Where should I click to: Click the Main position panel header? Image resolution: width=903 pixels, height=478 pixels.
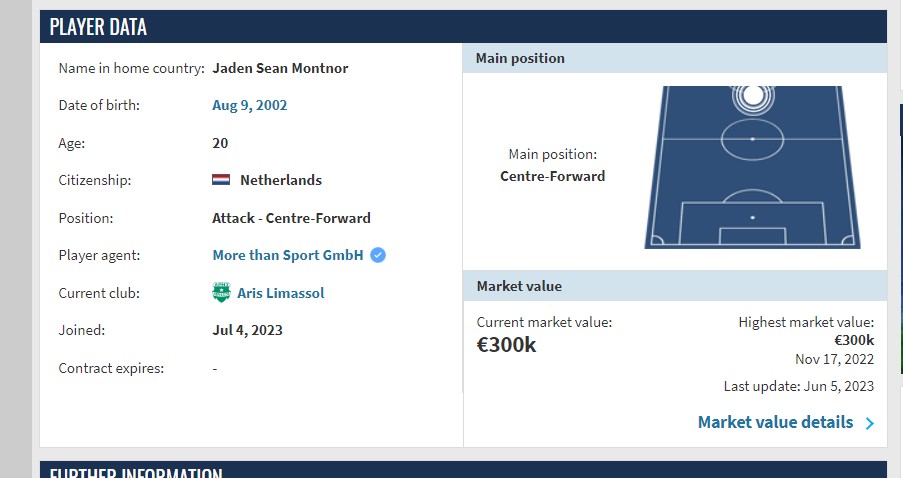[675, 58]
